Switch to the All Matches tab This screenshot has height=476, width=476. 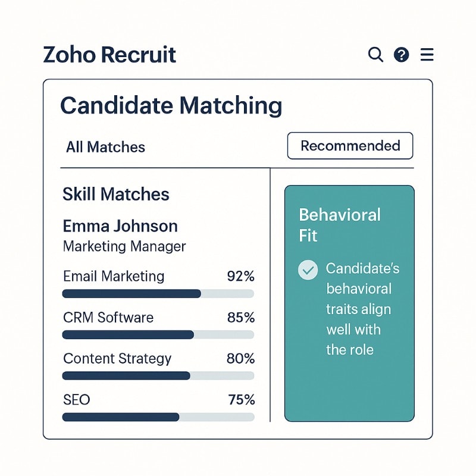point(105,147)
